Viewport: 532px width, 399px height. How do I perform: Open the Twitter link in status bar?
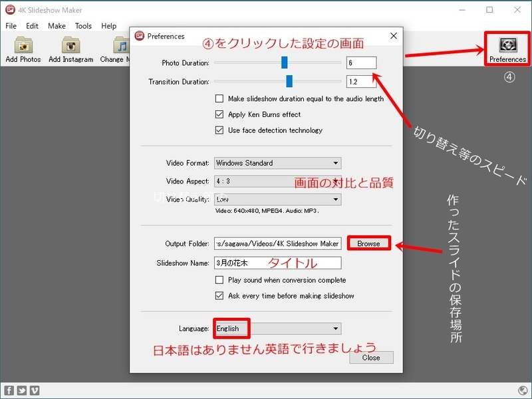pos(22,390)
